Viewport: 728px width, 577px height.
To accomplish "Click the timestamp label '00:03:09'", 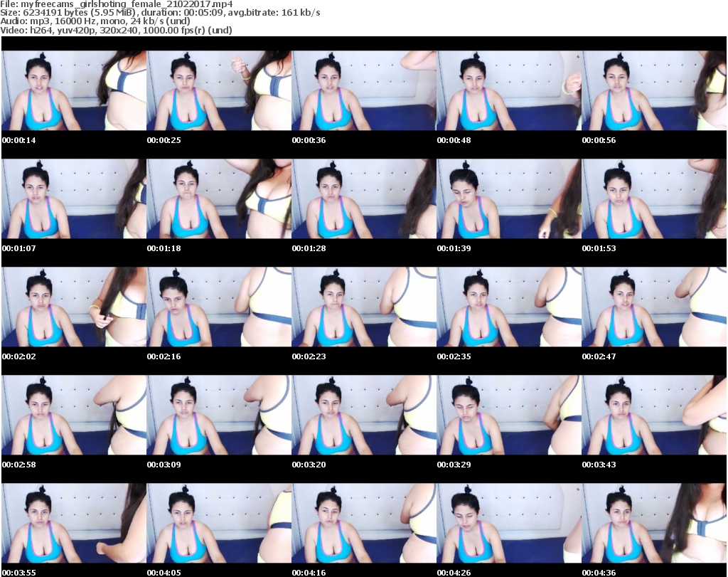I will click(164, 465).
